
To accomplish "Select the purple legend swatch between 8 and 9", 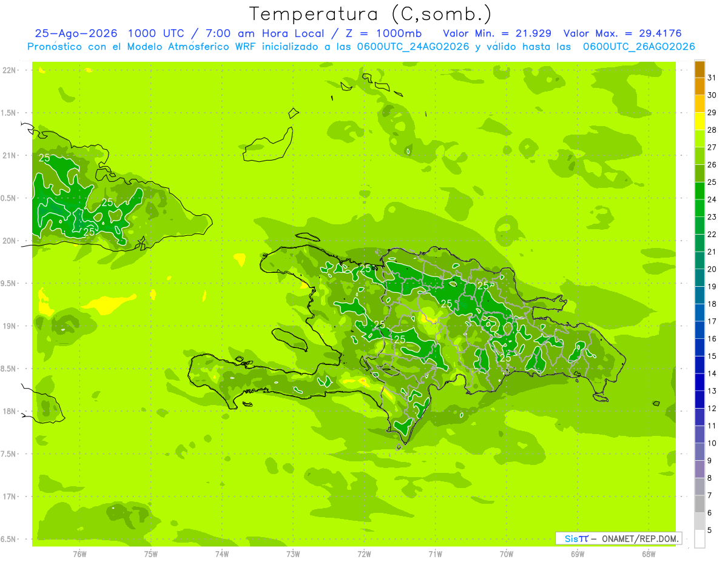I will (699, 469).
